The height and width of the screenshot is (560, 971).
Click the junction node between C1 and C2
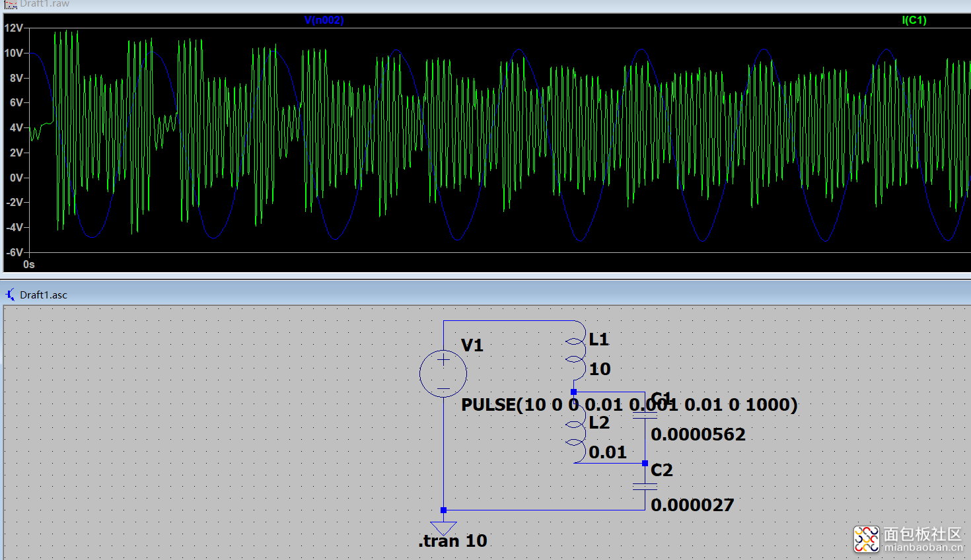[x=645, y=463]
